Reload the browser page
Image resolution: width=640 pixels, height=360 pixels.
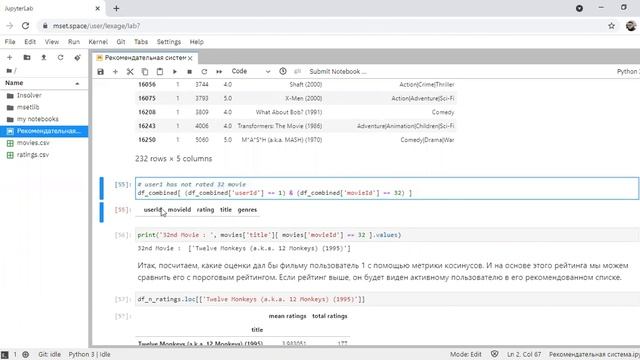(x=25, y=26)
